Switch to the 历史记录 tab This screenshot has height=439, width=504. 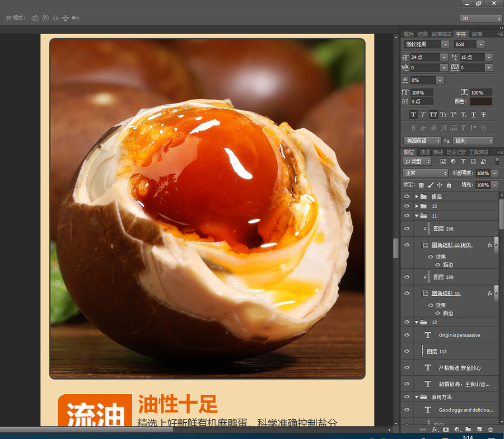pyautogui.click(x=456, y=152)
